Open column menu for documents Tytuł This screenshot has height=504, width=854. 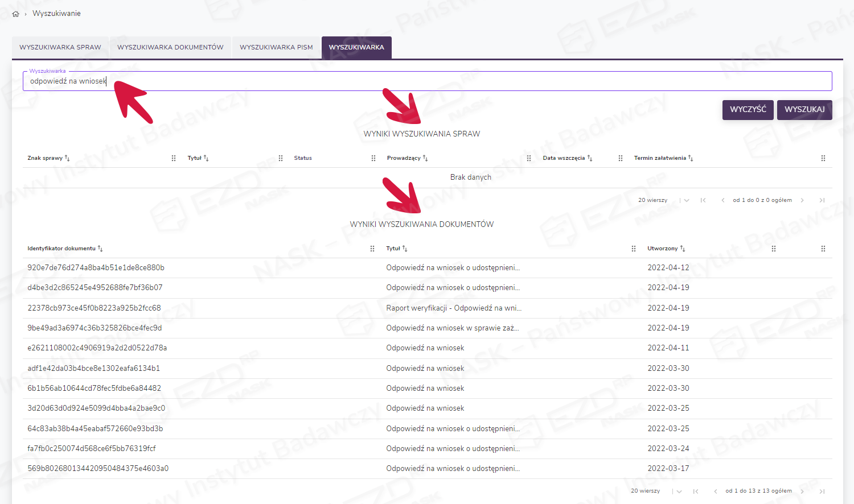[634, 249]
